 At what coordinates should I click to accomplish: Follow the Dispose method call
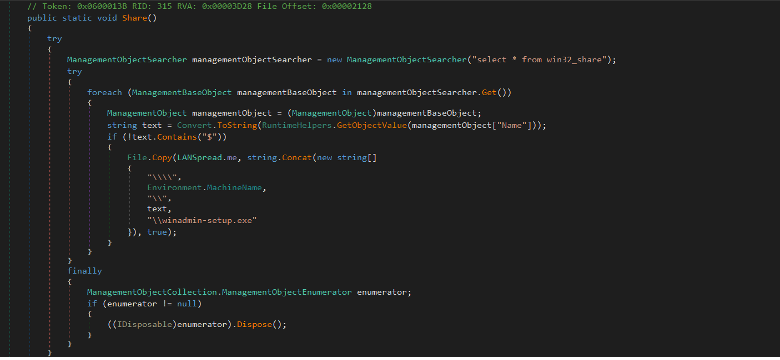(x=253, y=325)
